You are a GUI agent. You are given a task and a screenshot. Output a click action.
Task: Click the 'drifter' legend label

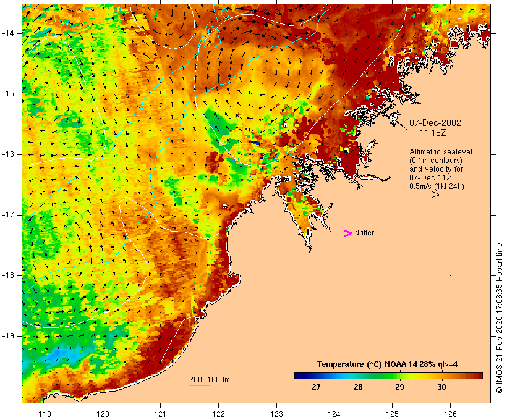pos(364,233)
